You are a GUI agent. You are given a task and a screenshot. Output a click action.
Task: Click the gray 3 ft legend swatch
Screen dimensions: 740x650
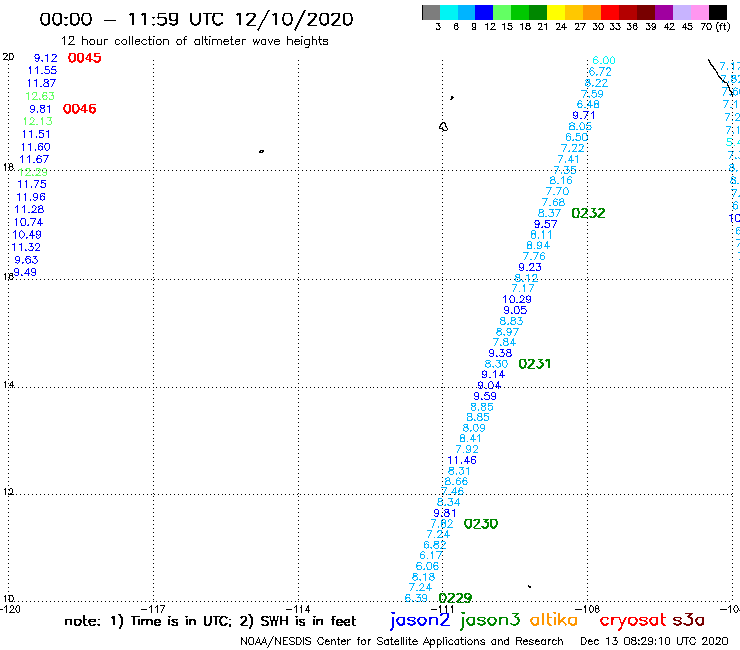[x=431, y=12]
